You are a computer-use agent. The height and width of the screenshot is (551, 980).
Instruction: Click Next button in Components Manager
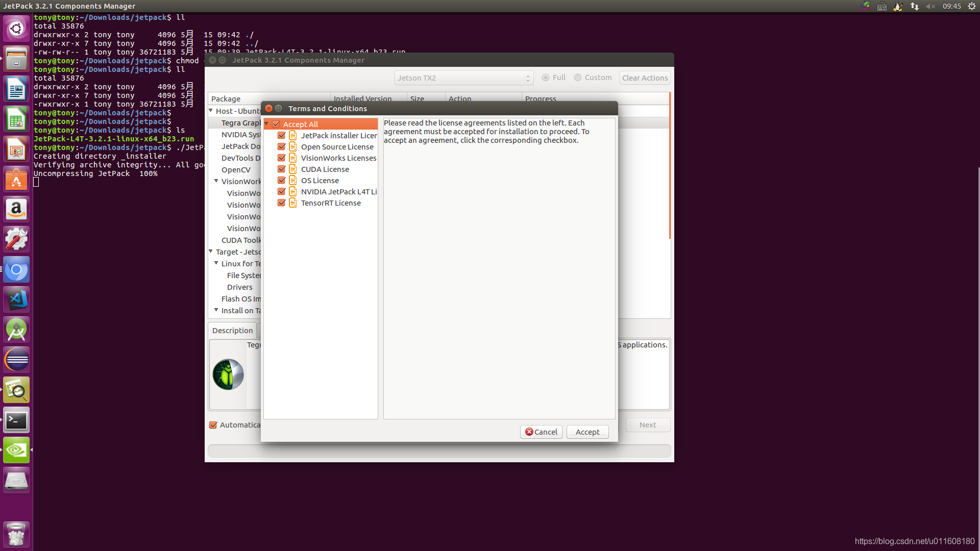click(x=648, y=425)
